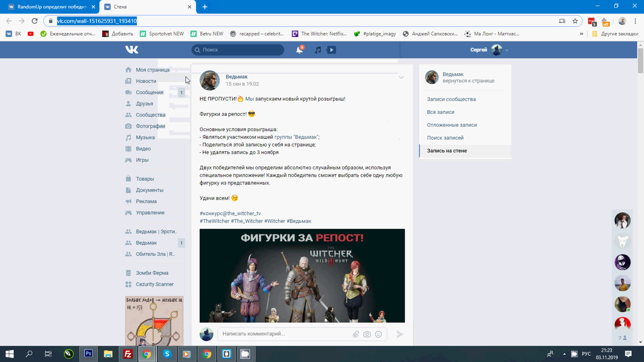Open the notifications bell
This screenshot has width=644, height=362.
coord(299,50)
